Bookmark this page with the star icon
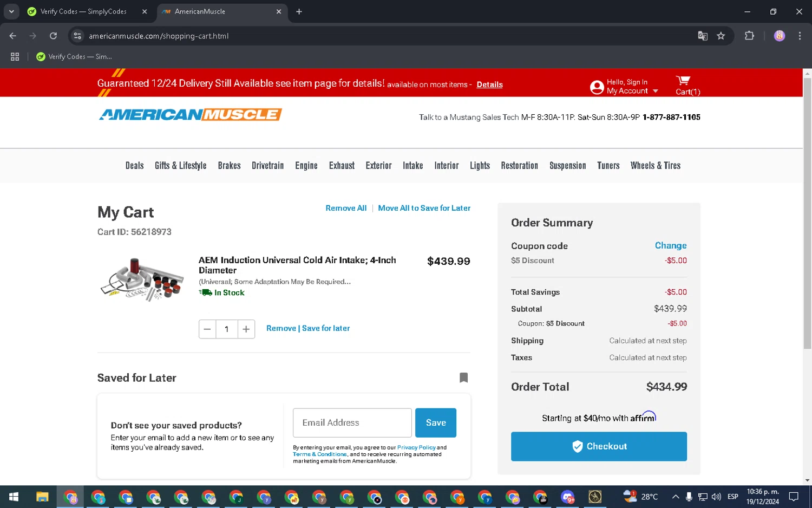This screenshot has height=508, width=812. 721,36
